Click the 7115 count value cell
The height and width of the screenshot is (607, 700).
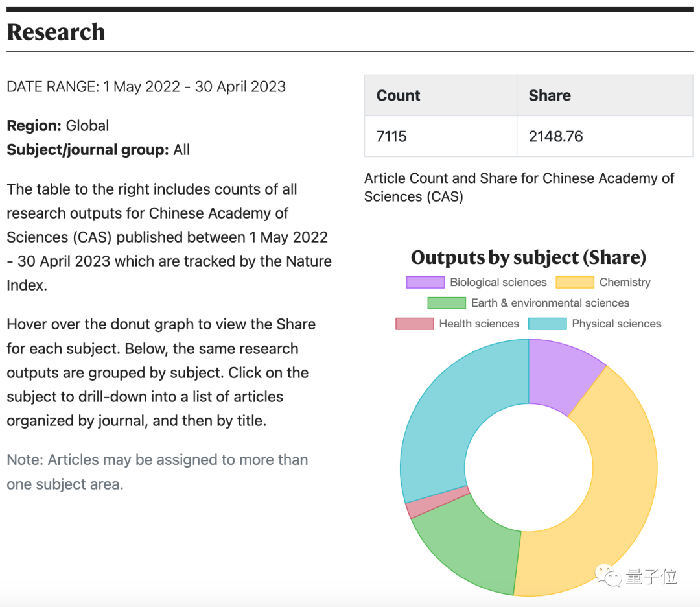391,137
